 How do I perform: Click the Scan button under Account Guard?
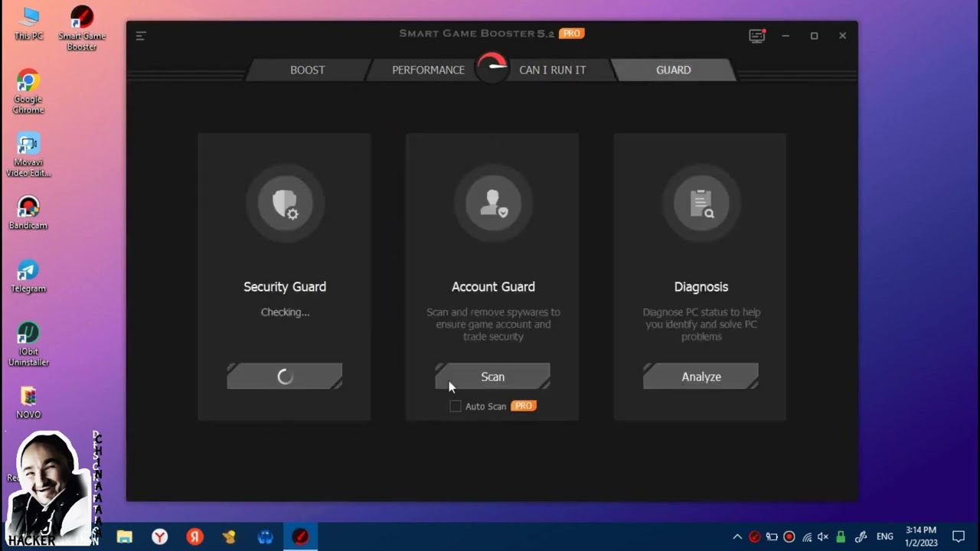click(x=493, y=377)
